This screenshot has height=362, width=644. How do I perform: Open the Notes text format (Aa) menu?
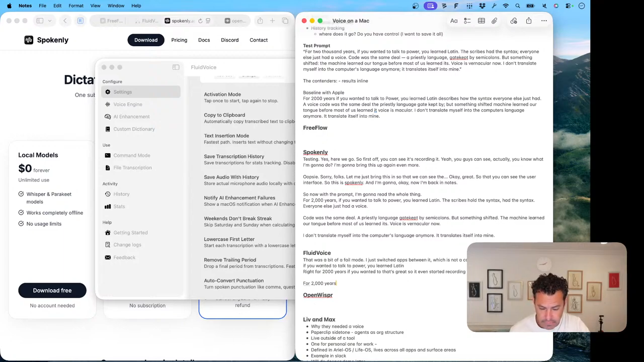tap(454, 21)
